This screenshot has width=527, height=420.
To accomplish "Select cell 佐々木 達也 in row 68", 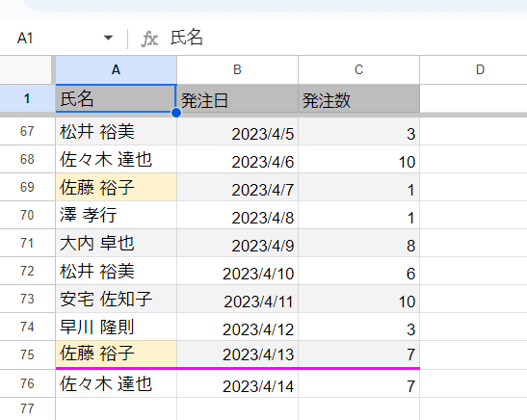I will (x=116, y=159).
